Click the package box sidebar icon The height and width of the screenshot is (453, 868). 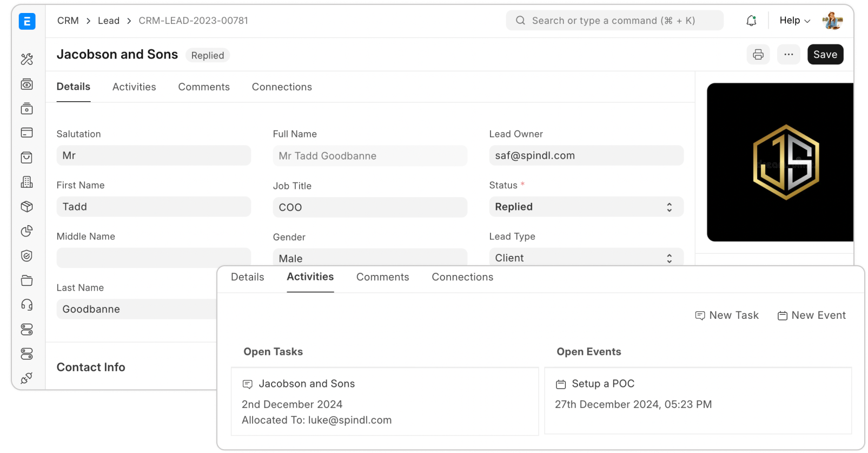pyautogui.click(x=26, y=207)
